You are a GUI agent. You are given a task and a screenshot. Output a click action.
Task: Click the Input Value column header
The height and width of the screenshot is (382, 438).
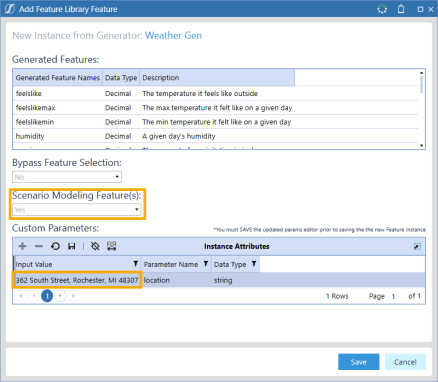(x=77, y=264)
